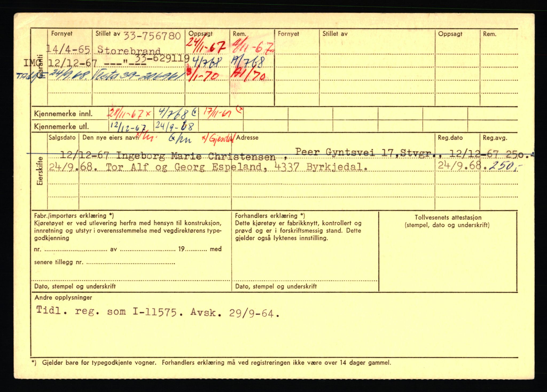
Task: Click the Fabr./importørs erklæring heading
Action: [x=74, y=216]
